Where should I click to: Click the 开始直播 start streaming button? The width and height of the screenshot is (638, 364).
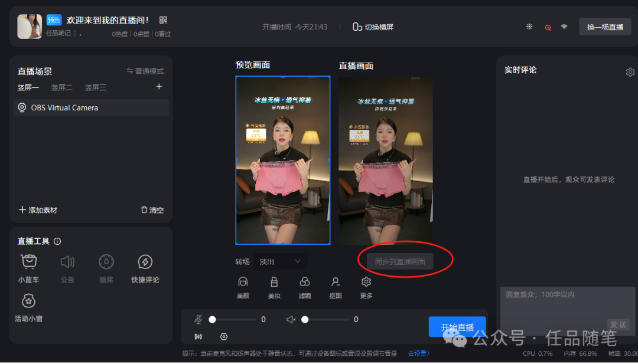point(457,326)
